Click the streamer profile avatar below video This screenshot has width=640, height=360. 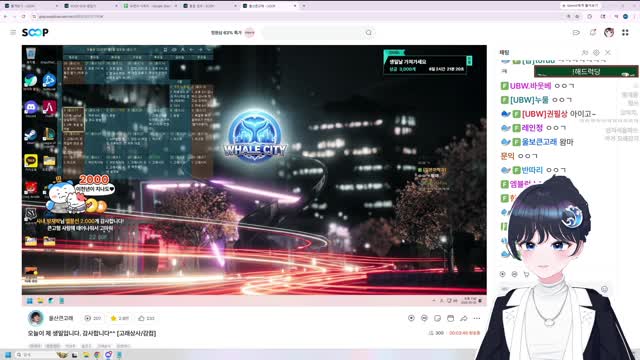(x=36, y=318)
